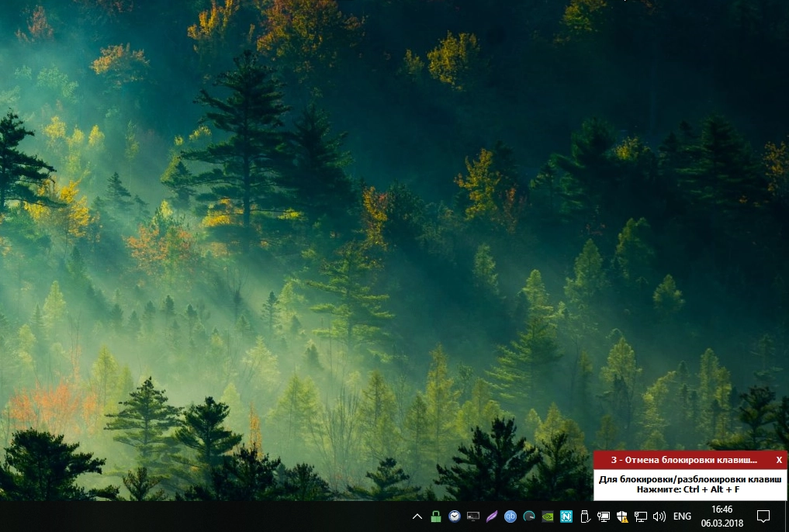Click the power plug monitor tray icon
The image size is (789, 532).
tap(603, 516)
